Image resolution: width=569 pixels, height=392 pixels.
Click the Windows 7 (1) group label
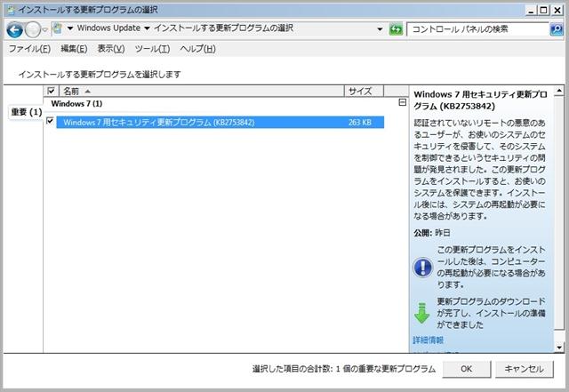click(x=76, y=103)
